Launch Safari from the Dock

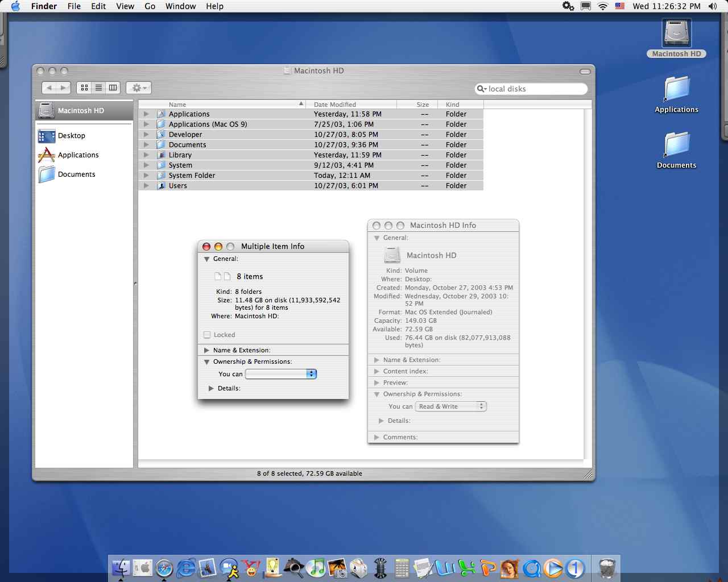(x=164, y=568)
